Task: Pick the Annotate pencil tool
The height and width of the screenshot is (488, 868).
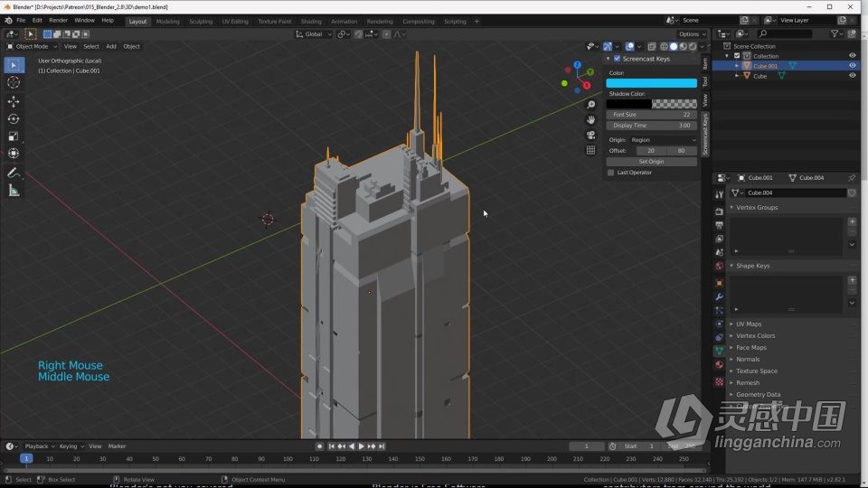Action: point(14,174)
